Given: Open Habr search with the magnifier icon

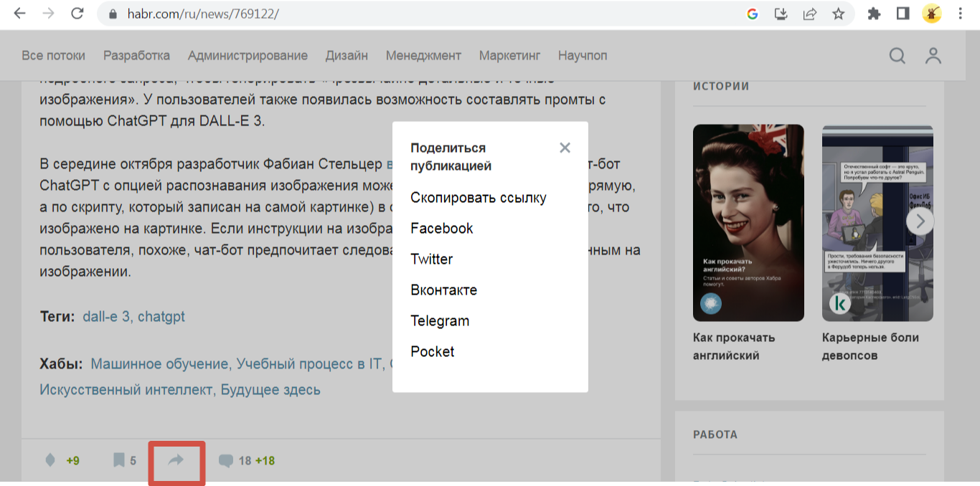Looking at the screenshot, I should pos(897,56).
